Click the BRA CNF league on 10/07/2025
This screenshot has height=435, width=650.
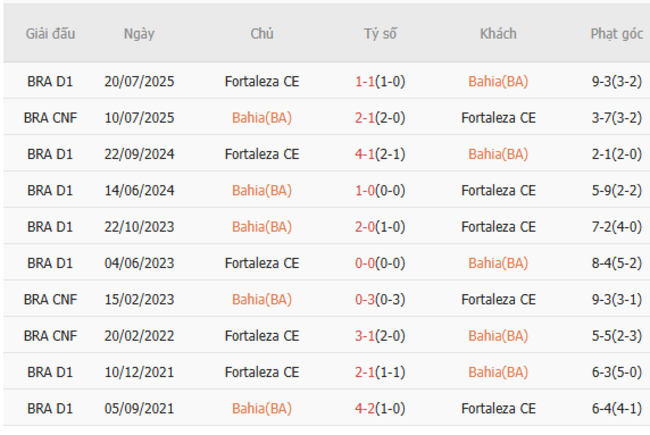point(50,118)
